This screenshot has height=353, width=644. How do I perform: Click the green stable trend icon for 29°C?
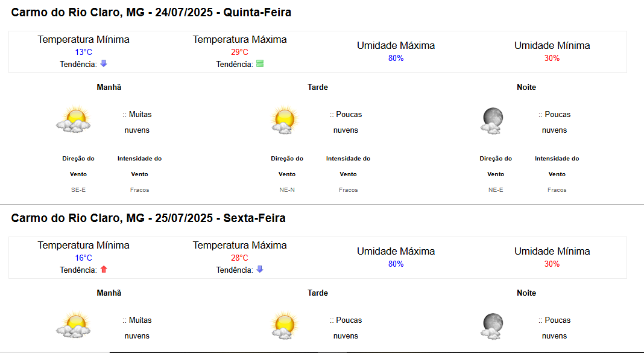click(259, 63)
